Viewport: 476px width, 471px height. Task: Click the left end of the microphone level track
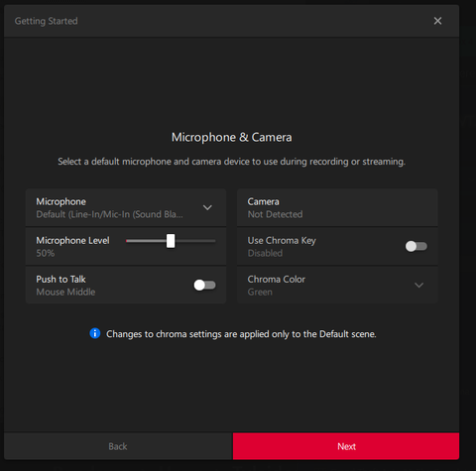127,241
